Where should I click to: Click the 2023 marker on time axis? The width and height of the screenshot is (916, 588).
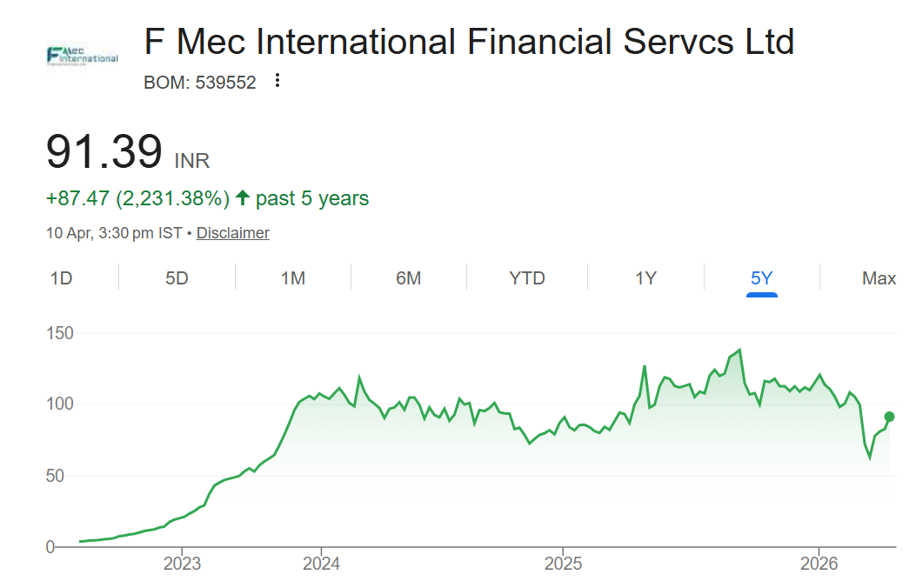click(x=182, y=564)
